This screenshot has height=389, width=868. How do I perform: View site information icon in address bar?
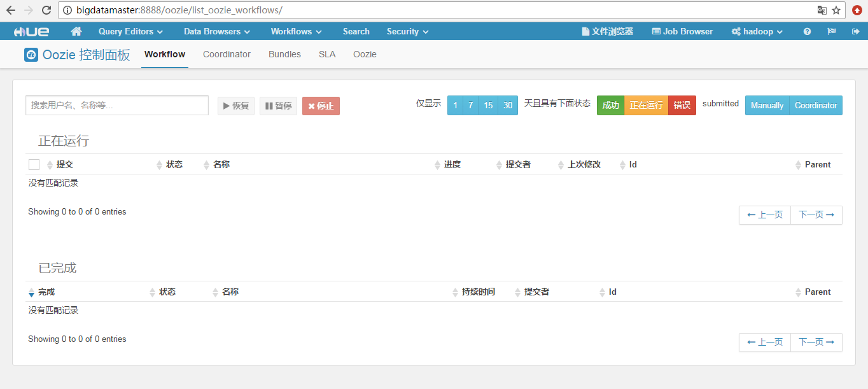(67, 10)
